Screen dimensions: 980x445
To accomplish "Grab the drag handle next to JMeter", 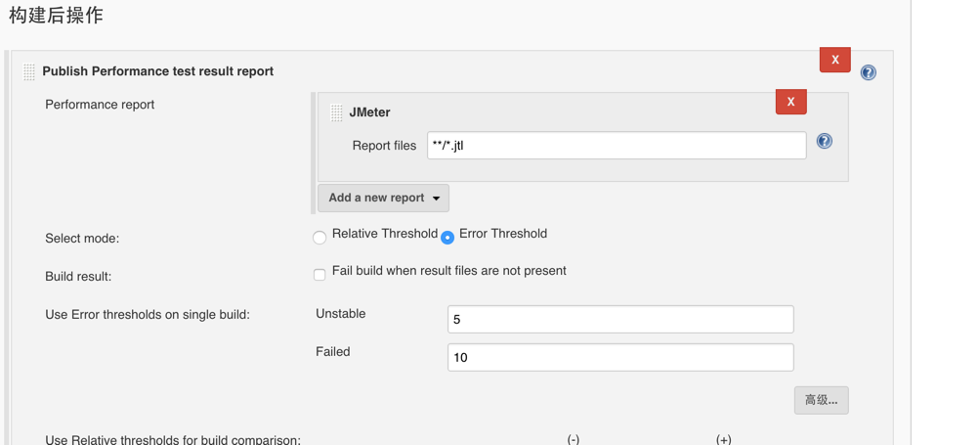I will click(336, 112).
